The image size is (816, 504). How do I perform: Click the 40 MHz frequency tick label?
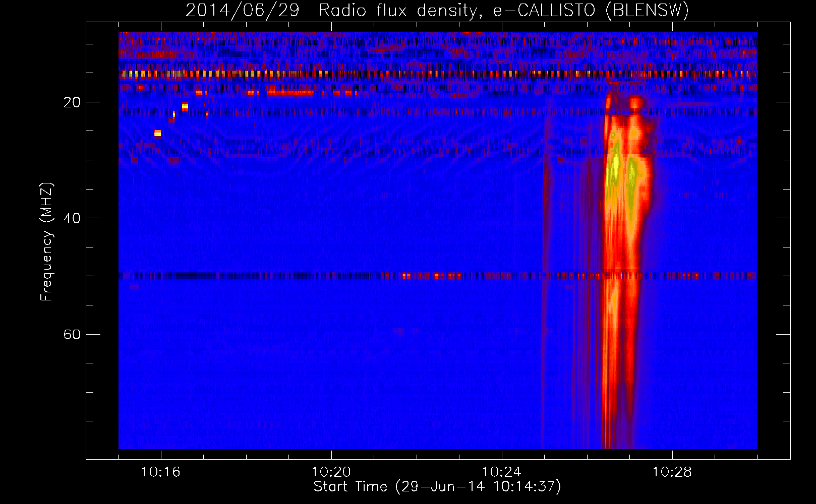[72, 218]
